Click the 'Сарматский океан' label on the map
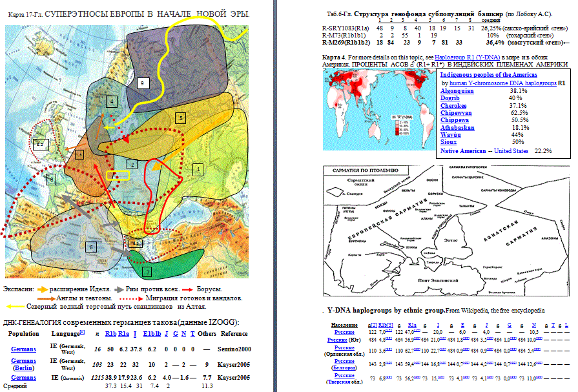This screenshot has width=578, height=392. click(x=360, y=182)
